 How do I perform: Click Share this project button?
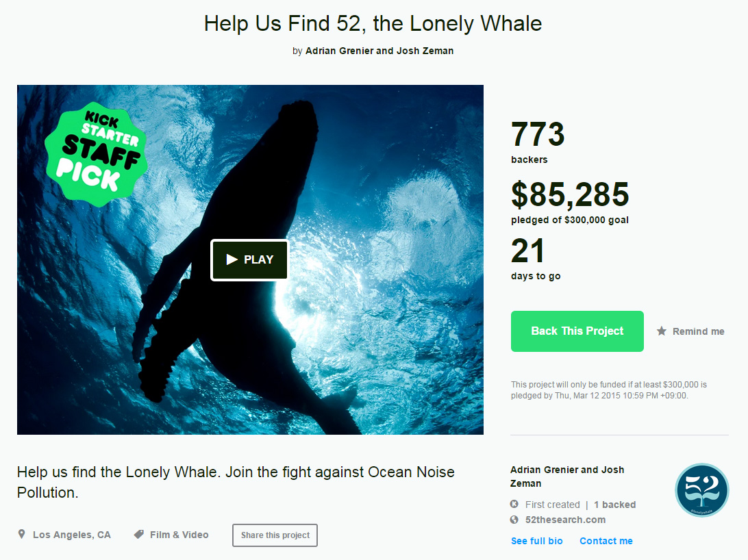point(275,535)
